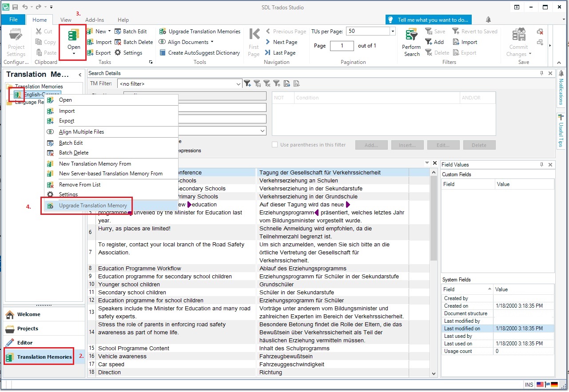Image resolution: width=569 pixels, height=392 pixels.
Task: Toggle Use parentheses in this filter checkbox
Action: (275, 145)
